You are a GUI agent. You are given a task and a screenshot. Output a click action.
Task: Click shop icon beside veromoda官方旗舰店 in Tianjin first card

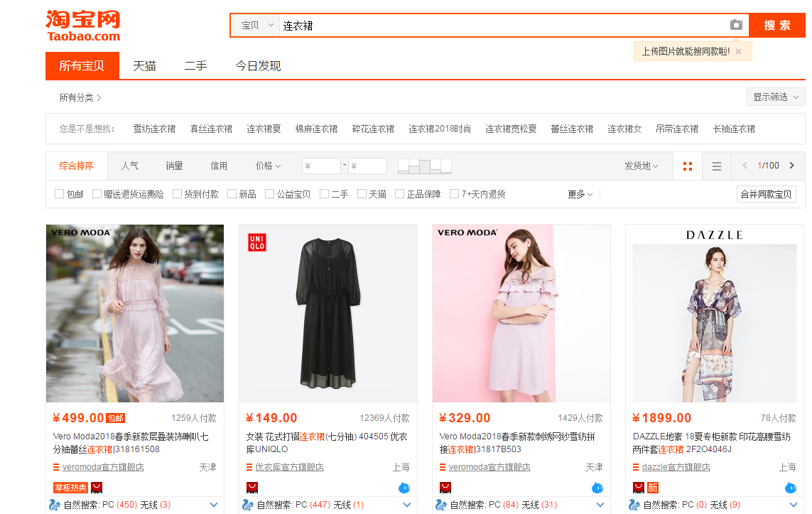56,467
